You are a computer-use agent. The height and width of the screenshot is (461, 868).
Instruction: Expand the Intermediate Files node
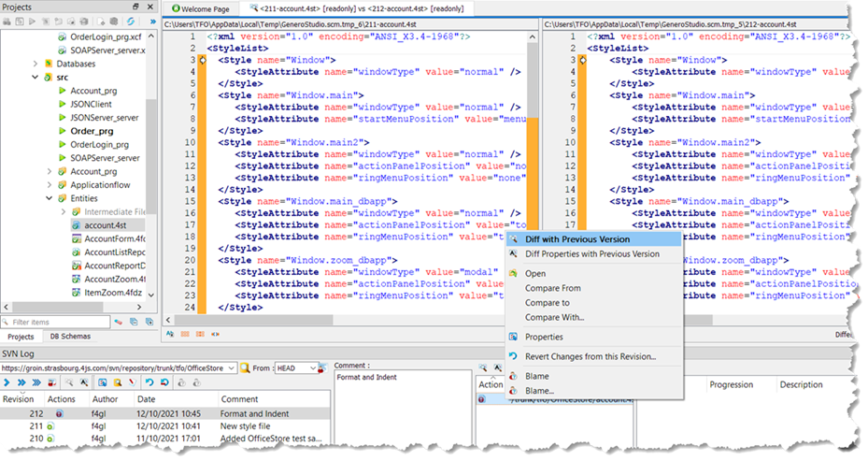tap(63, 211)
